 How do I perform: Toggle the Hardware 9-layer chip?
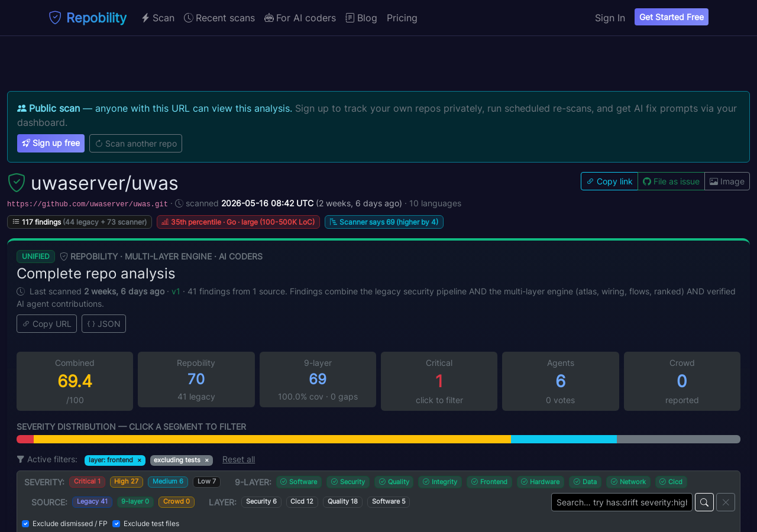(x=540, y=482)
